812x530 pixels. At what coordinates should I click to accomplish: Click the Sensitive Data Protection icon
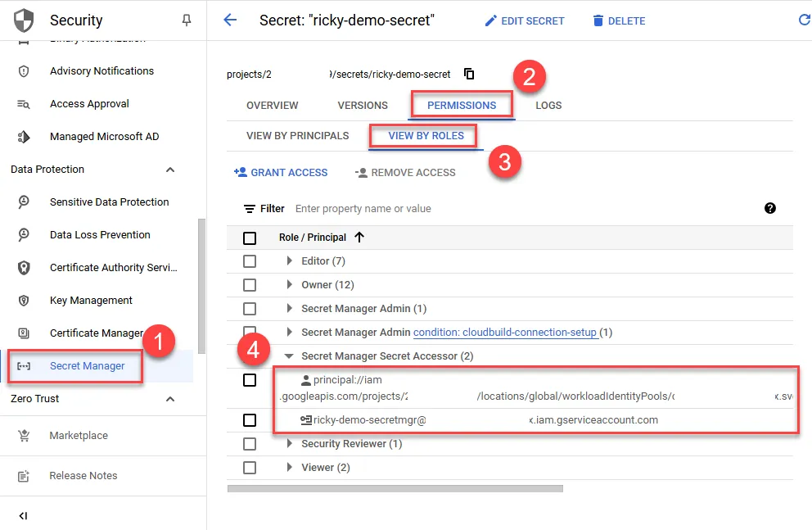click(24, 202)
